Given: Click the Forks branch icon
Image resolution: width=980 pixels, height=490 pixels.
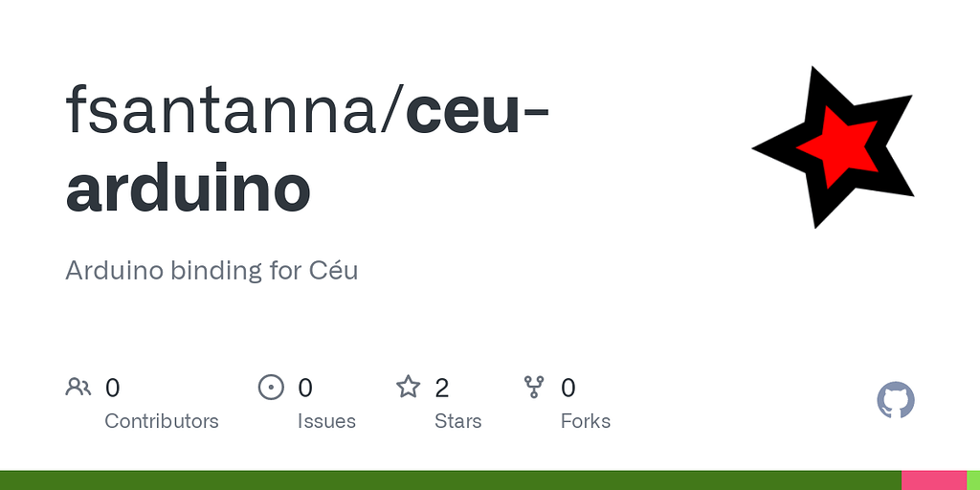Looking at the screenshot, I should (534, 388).
